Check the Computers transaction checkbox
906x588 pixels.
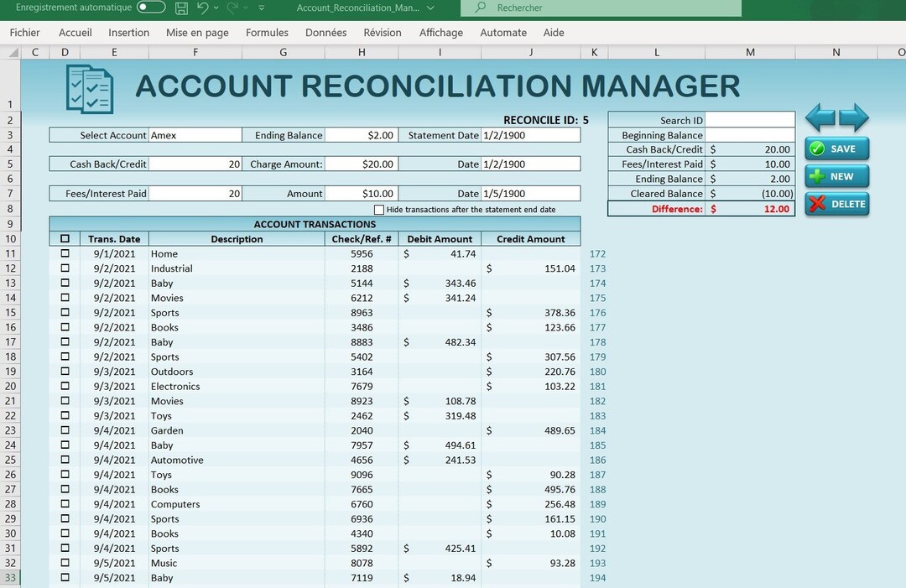[65, 503]
